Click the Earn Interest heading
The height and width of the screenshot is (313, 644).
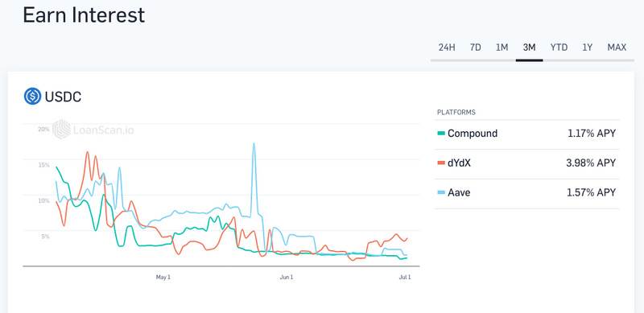(84, 14)
